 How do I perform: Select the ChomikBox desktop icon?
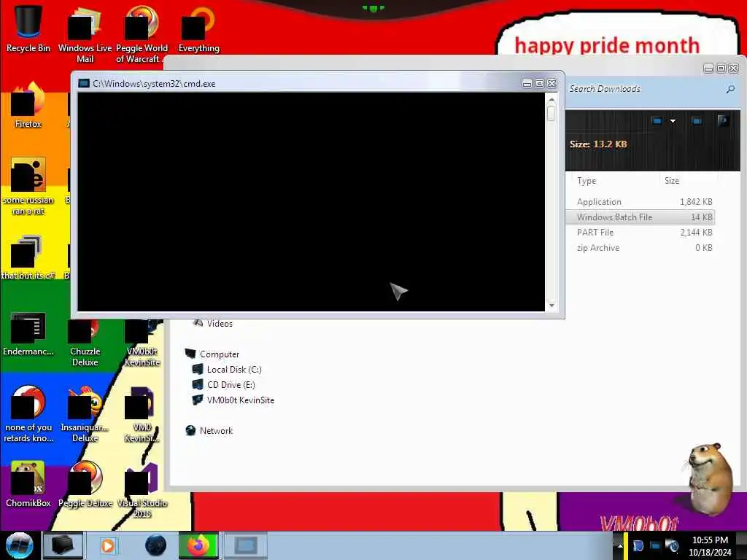[28, 484]
